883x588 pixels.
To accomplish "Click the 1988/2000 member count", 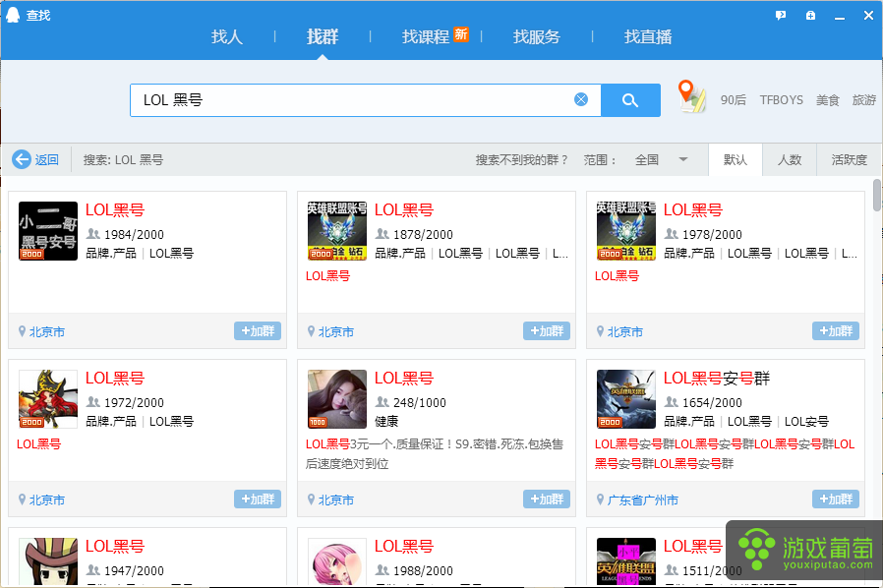I will [423, 570].
